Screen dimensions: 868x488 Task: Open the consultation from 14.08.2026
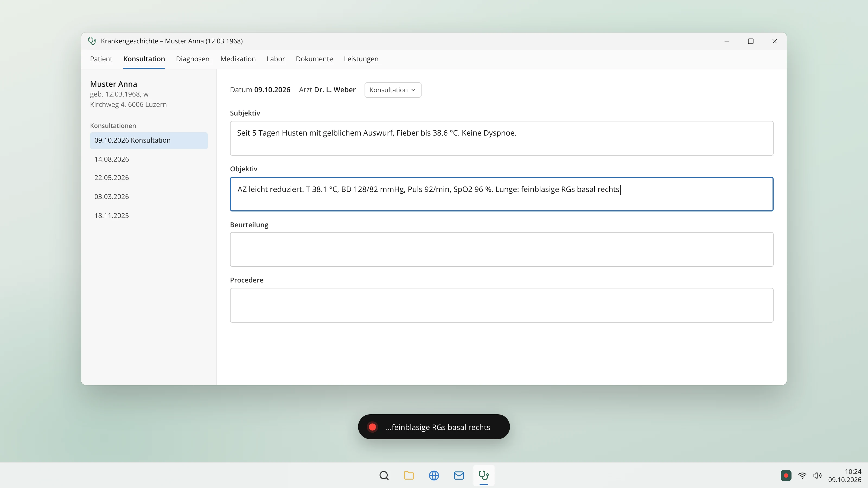149,159
